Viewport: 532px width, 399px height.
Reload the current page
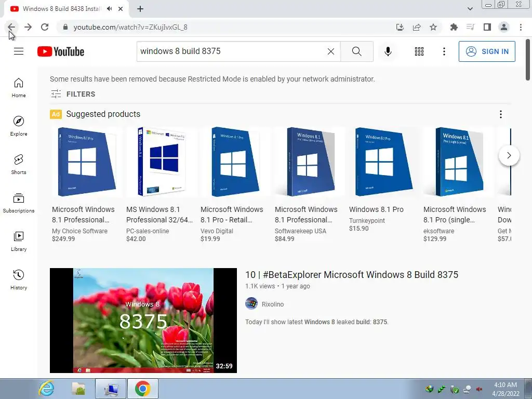tap(45, 27)
